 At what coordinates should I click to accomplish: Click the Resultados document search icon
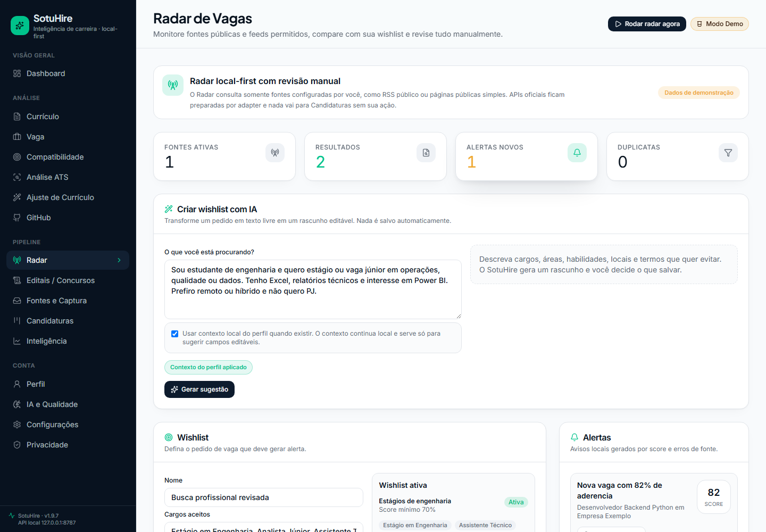click(426, 153)
